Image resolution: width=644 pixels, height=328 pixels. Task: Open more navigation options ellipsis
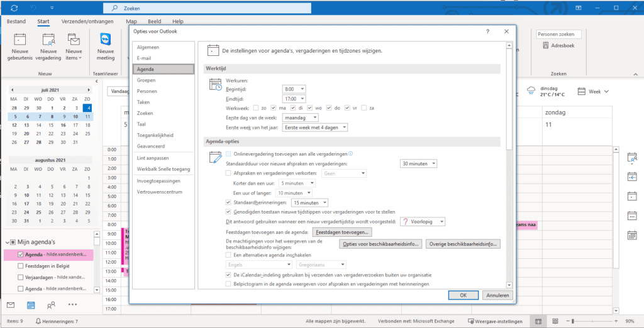[x=73, y=305]
